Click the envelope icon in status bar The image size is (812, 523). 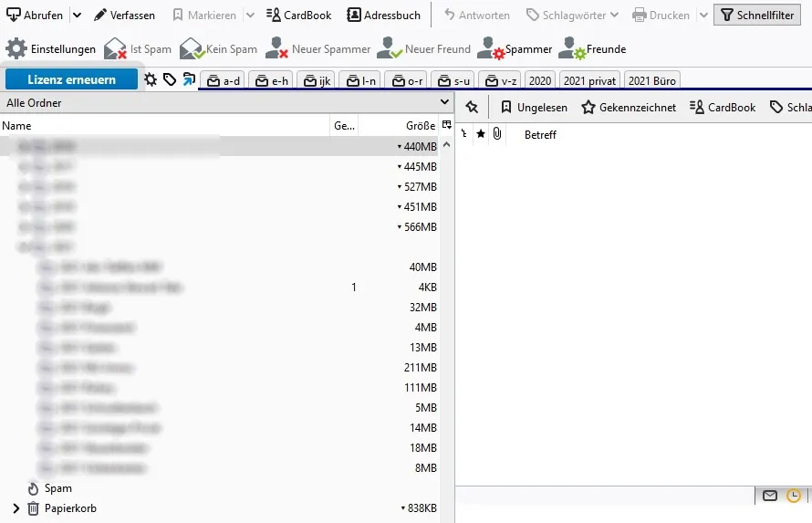(770, 496)
